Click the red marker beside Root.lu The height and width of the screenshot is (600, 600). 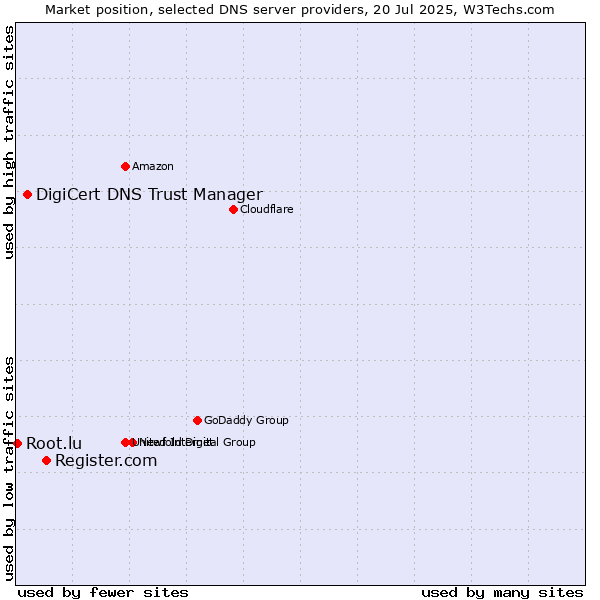tap(17, 443)
